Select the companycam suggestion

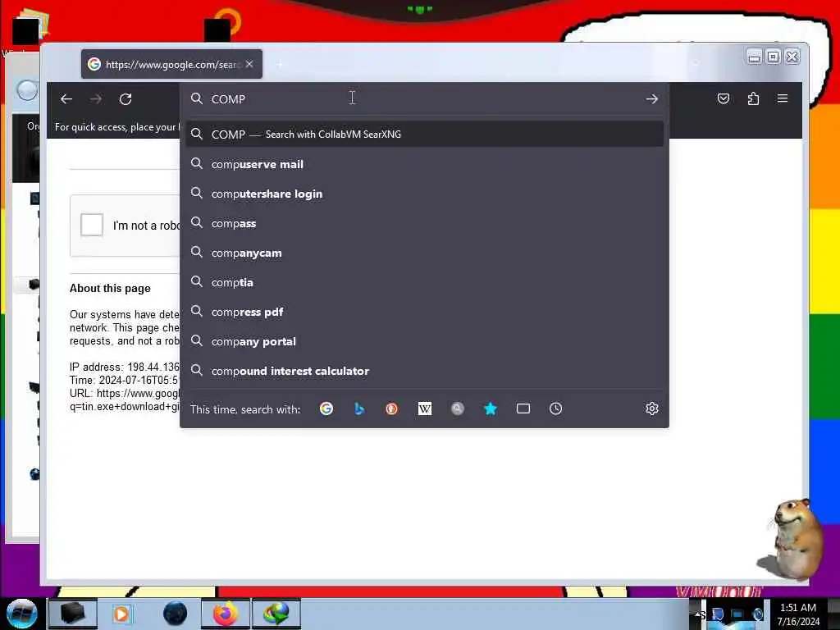pyautogui.click(x=424, y=253)
